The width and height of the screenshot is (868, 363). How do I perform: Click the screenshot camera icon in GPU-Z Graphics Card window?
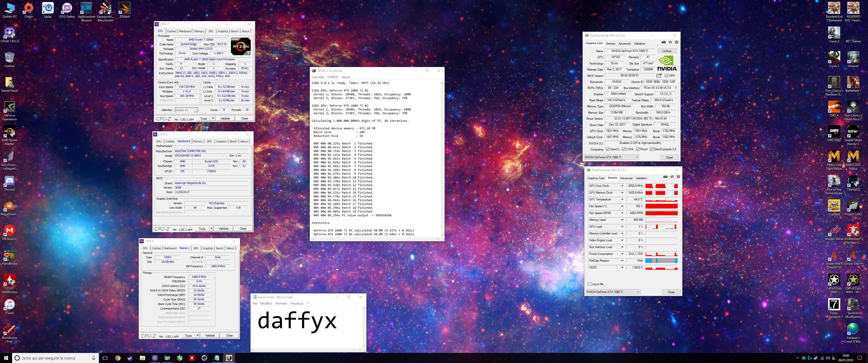click(663, 42)
